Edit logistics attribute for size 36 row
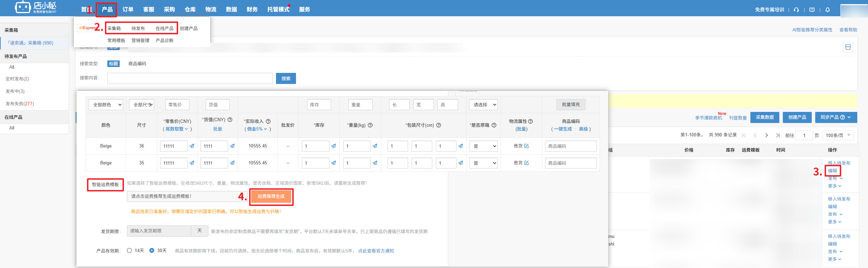 coord(527,146)
